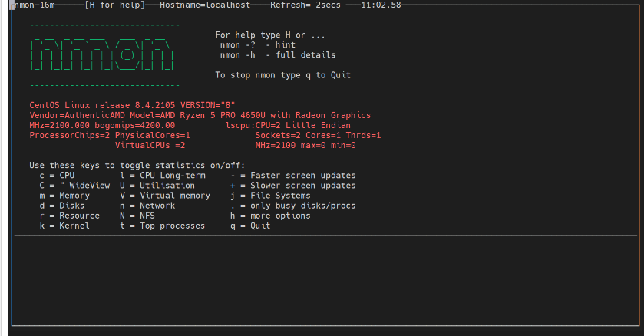Click the 'N = NFS' entry
The image size is (644, 336).
pos(137,216)
